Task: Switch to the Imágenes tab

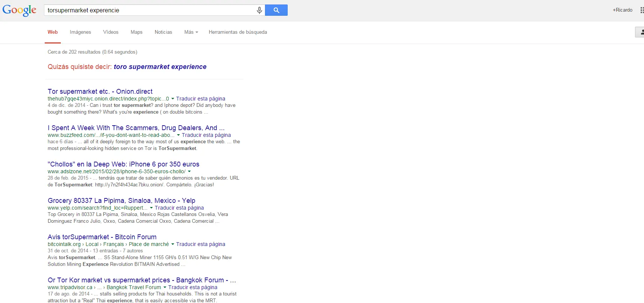Action: click(x=80, y=32)
